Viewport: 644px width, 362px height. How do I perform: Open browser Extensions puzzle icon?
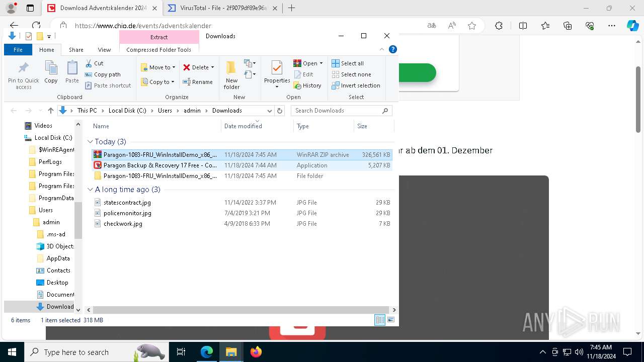[499, 26]
